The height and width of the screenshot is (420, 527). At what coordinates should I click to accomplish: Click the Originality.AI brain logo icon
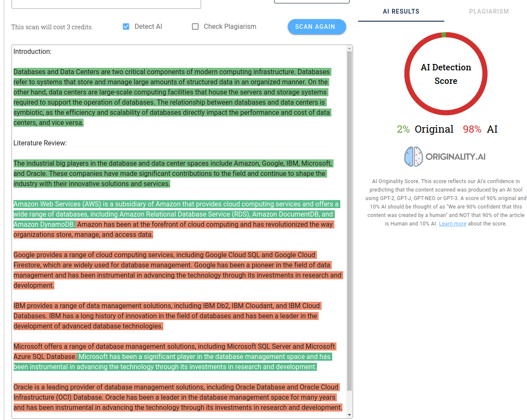(413, 156)
